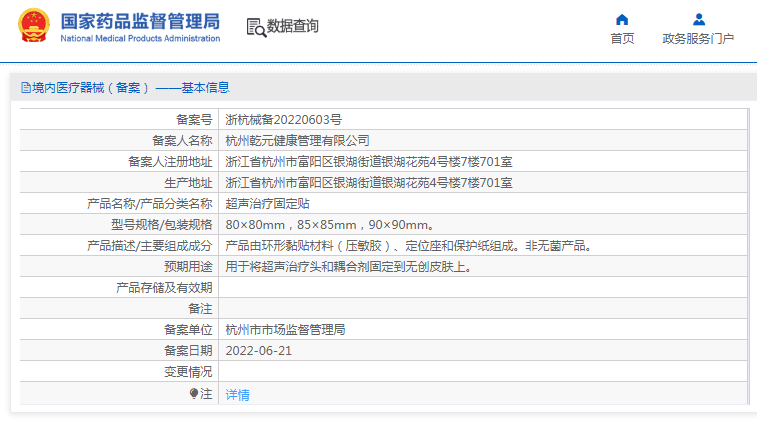Screen dimensions: 757x422
Task: Click the 产品存储及有效期 label
Action: point(164,288)
